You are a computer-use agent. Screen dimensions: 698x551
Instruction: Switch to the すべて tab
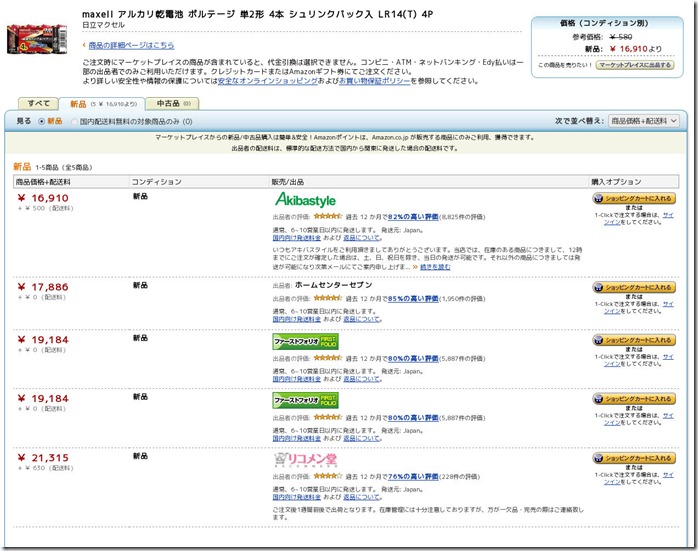pyautogui.click(x=38, y=103)
